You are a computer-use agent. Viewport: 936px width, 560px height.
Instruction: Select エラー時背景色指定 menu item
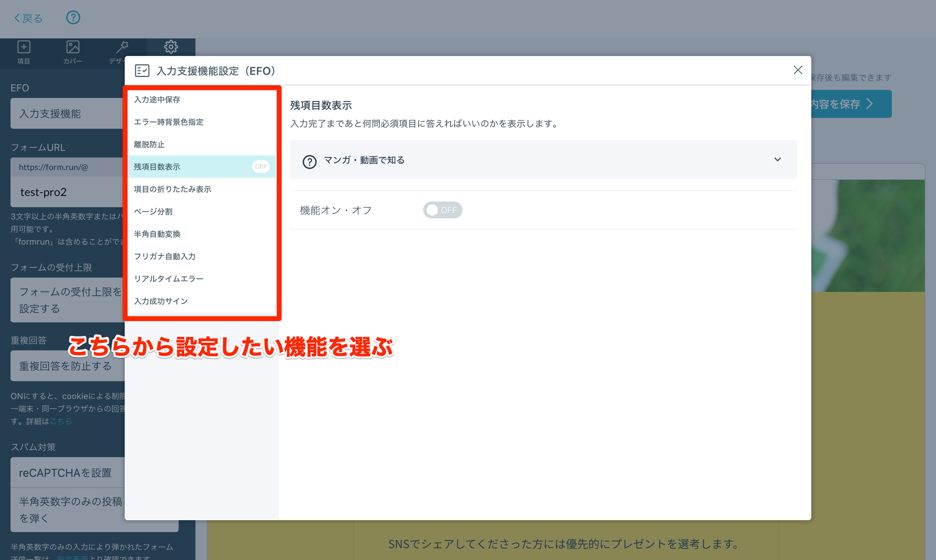(x=169, y=122)
